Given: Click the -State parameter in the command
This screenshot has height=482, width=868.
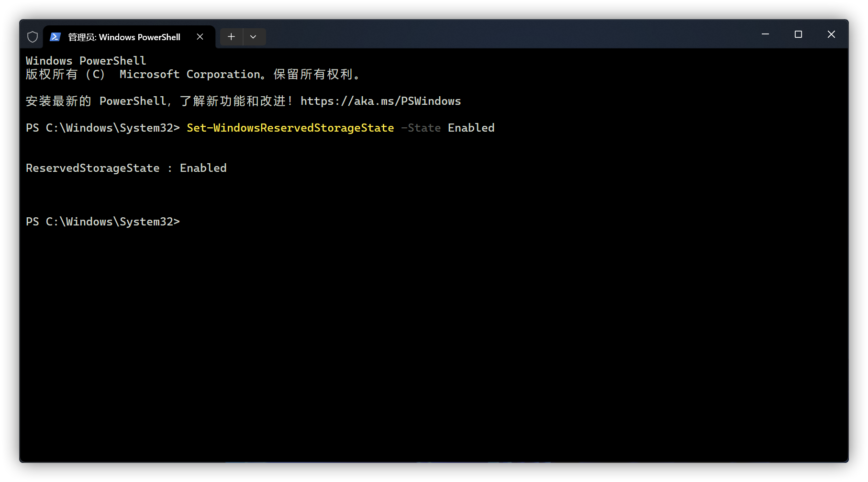Looking at the screenshot, I should point(421,128).
